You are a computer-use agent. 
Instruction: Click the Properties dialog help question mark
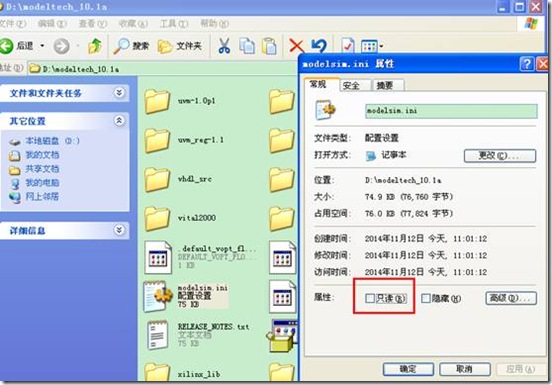527,64
